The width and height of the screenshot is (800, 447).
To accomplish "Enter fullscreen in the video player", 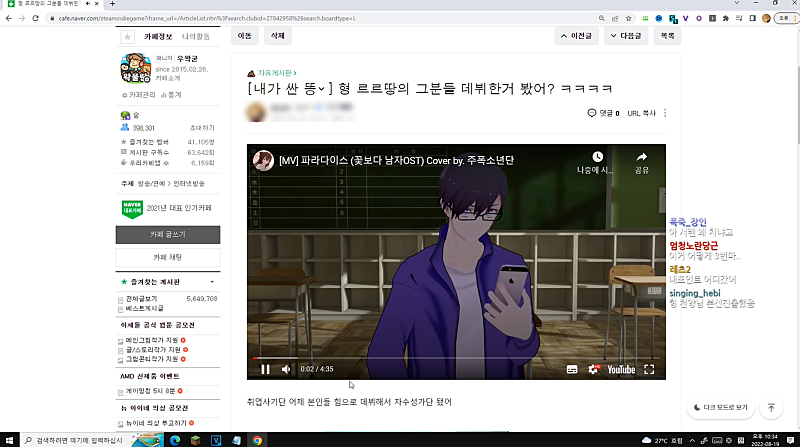I will [x=649, y=369].
